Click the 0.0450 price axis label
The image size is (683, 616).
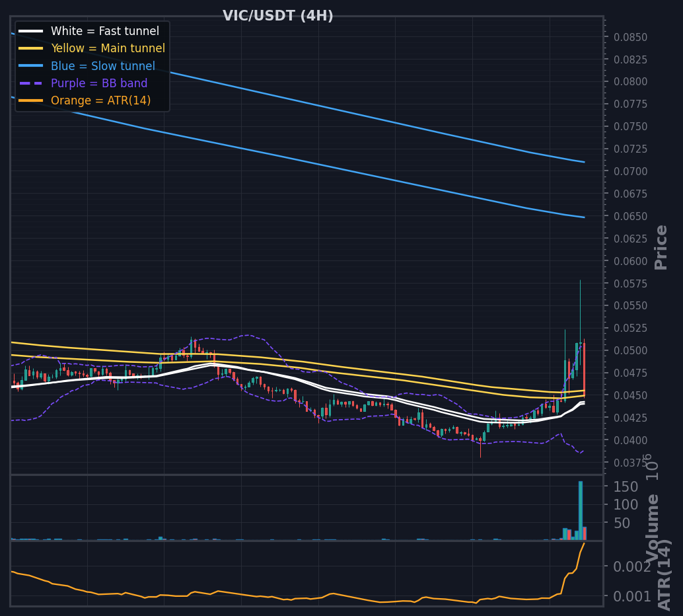(630, 395)
